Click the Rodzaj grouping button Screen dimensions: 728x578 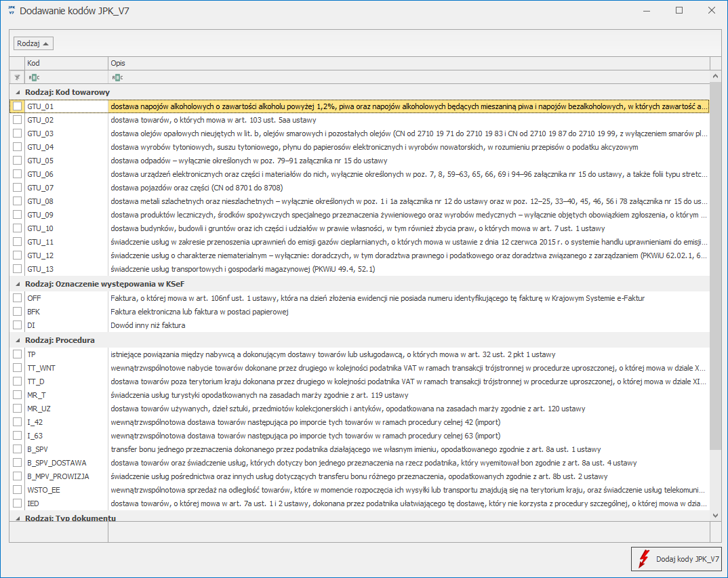coord(33,43)
